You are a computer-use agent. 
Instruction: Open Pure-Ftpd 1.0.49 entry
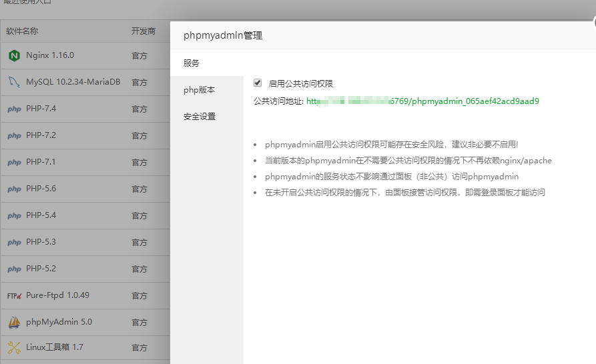pyautogui.click(x=57, y=295)
